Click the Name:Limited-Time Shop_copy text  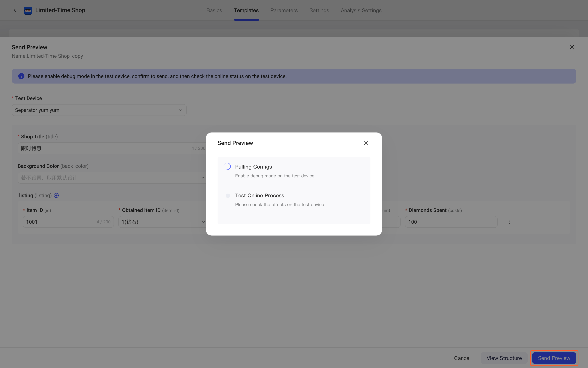tap(47, 56)
